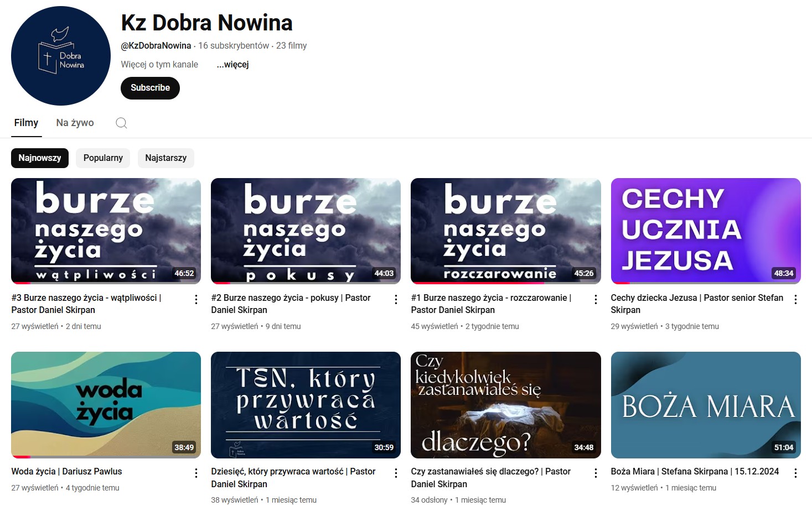This screenshot has height=506, width=812.
Task: Click the 38:49 duration badge
Action: [184, 447]
